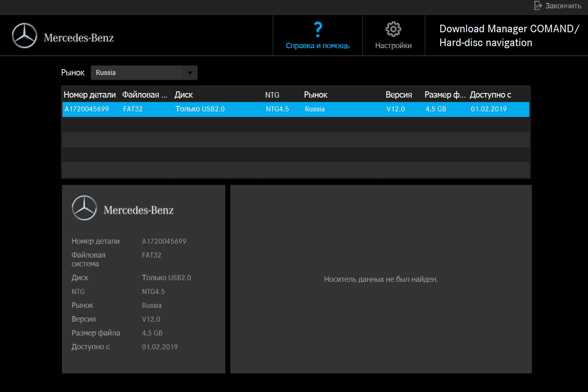Sort by the Доступно с column header

(x=490, y=95)
